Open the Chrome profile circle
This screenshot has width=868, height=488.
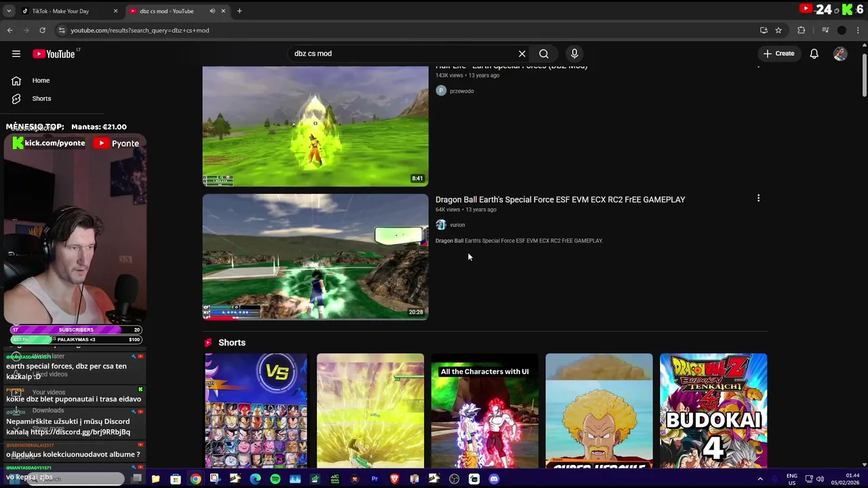point(842,30)
